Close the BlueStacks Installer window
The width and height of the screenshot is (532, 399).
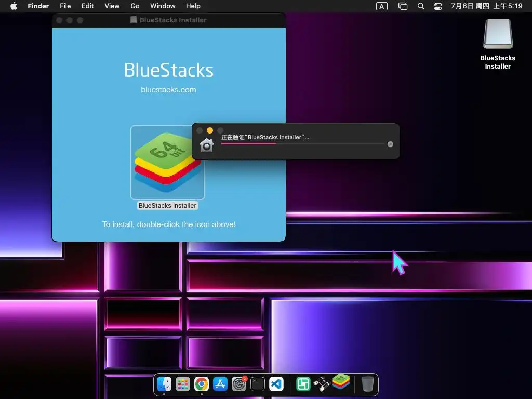pyautogui.click(x=59, y=20)
